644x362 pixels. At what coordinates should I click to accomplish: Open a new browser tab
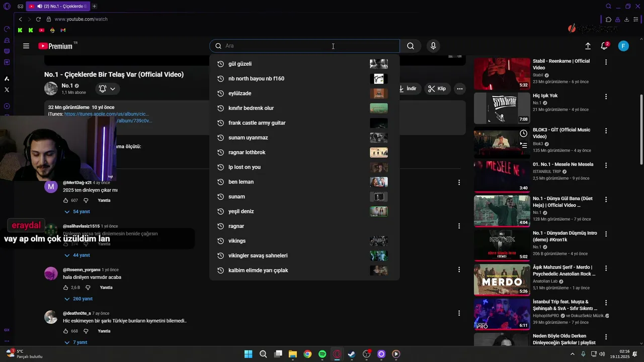point(94,6)
